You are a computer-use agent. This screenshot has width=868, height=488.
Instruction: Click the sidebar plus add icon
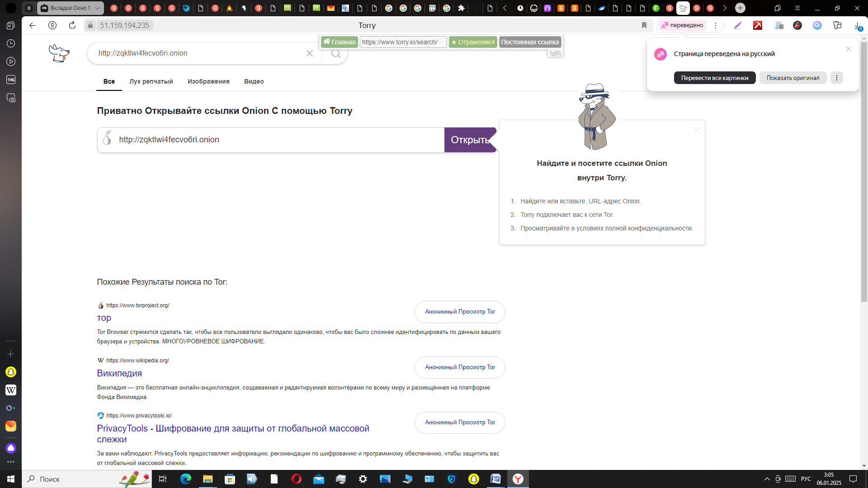pos(11,354)
